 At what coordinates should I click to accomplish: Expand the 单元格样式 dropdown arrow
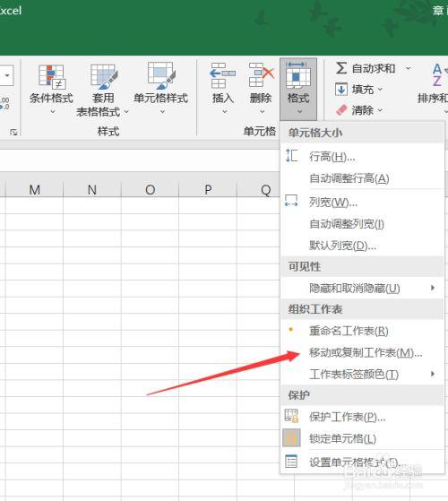coord(162,111)
